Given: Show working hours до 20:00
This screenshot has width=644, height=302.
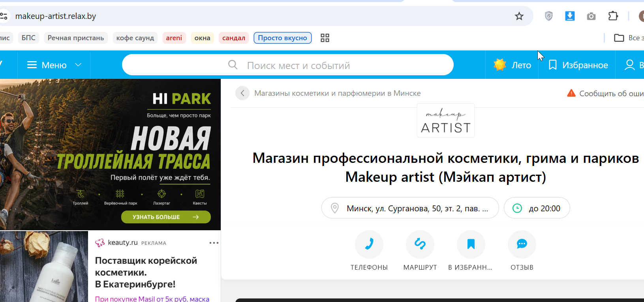Looking at the screenshot, I should coord(537,208).
